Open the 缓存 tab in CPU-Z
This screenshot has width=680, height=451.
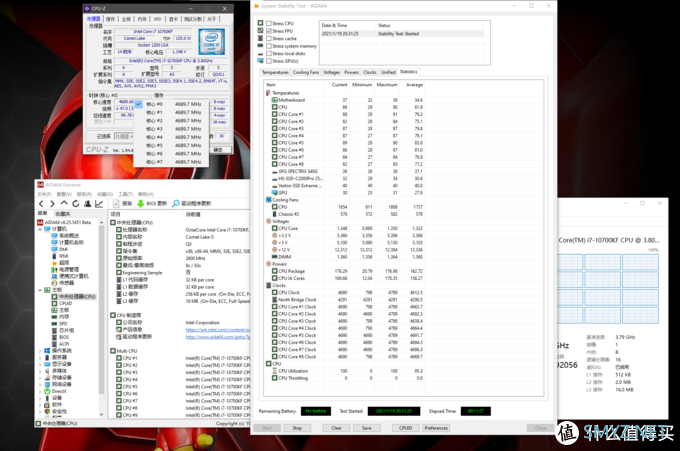(111, 19)
